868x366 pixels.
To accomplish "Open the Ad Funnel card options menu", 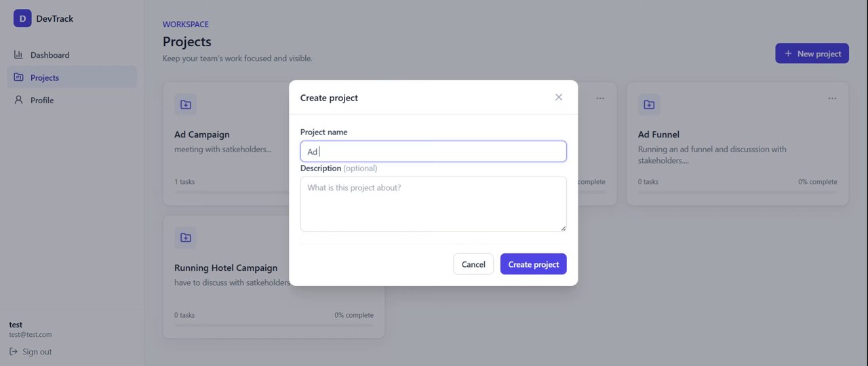I will click(832, 98).
